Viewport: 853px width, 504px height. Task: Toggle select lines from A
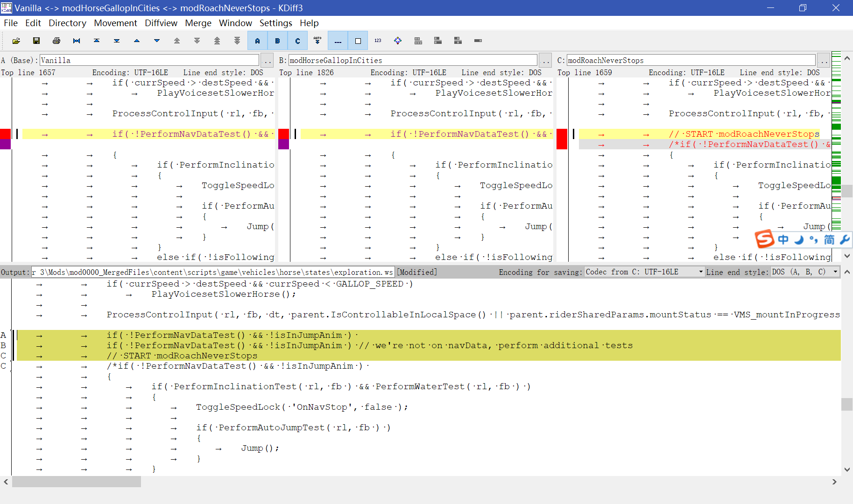click(x=257, y=41)
